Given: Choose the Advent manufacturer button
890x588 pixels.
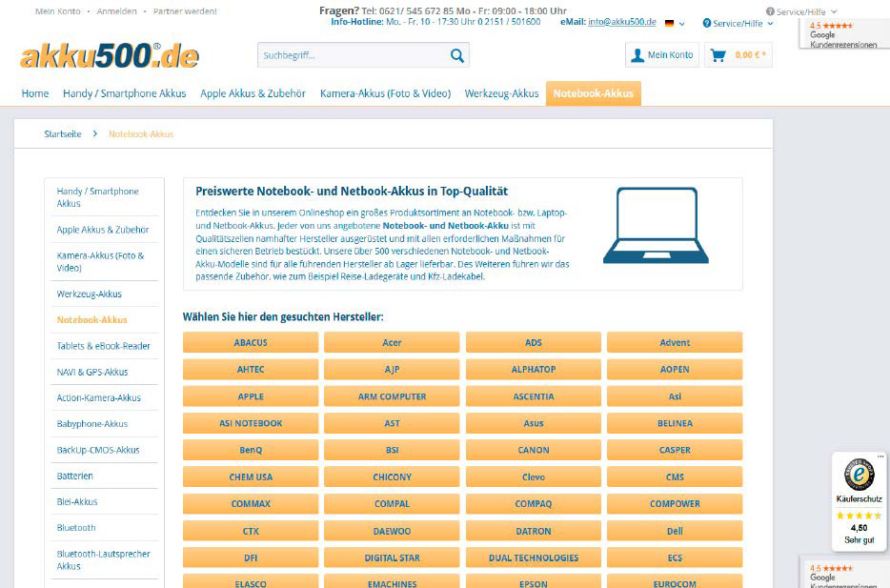Looking at the screenshot, I should (675, 342).
